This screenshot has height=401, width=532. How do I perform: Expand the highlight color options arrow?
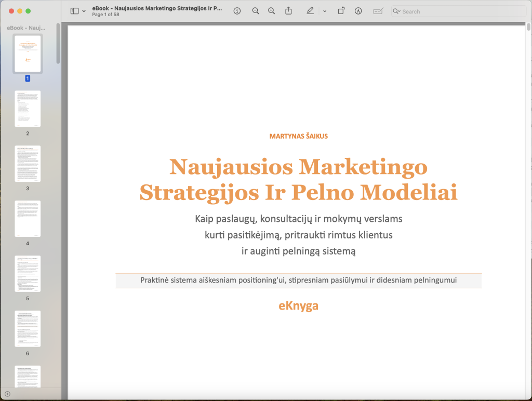(x=325, y=11)
